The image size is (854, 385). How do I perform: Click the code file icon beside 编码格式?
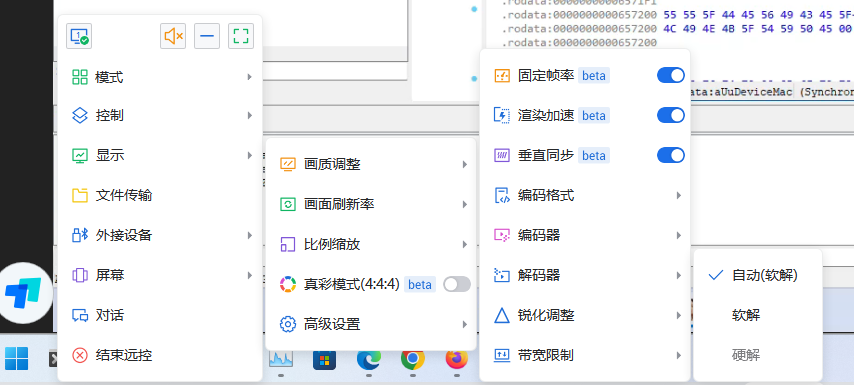502,195
